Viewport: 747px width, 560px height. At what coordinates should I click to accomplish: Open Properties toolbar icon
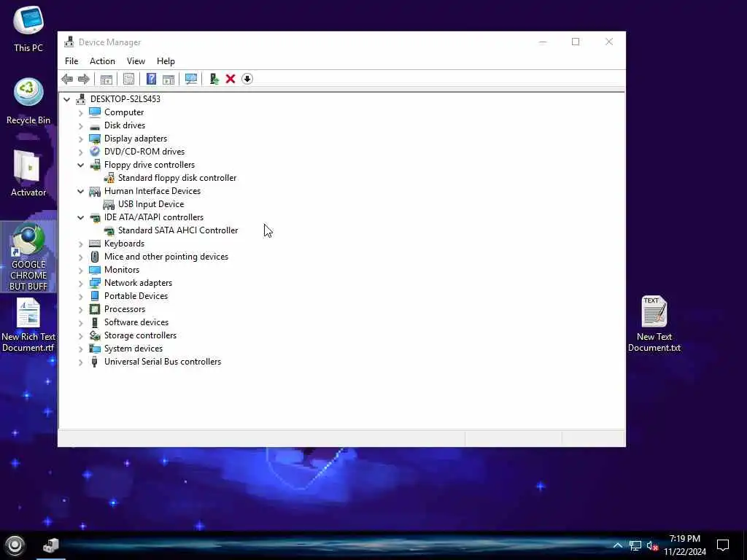(128, 79)
